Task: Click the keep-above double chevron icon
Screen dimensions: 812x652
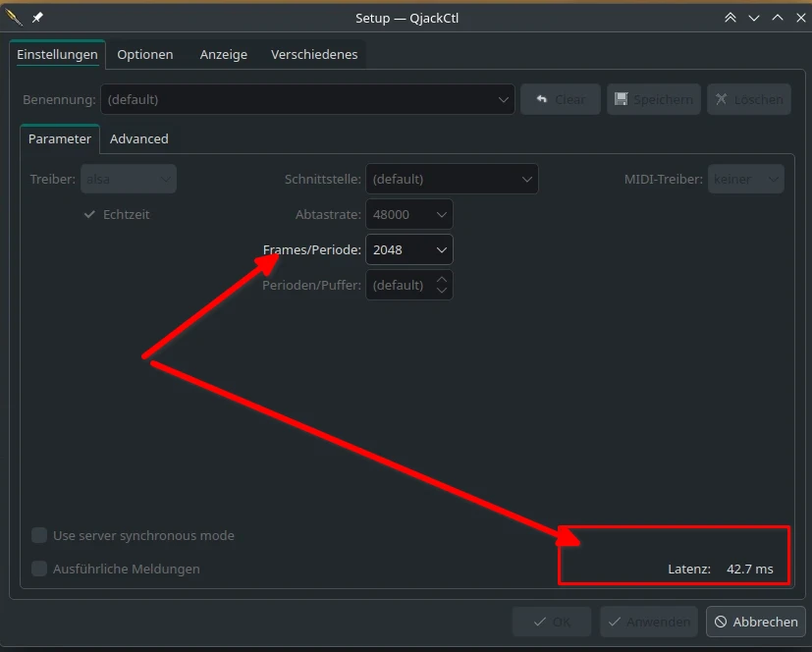Action: [x=731, y=18]
